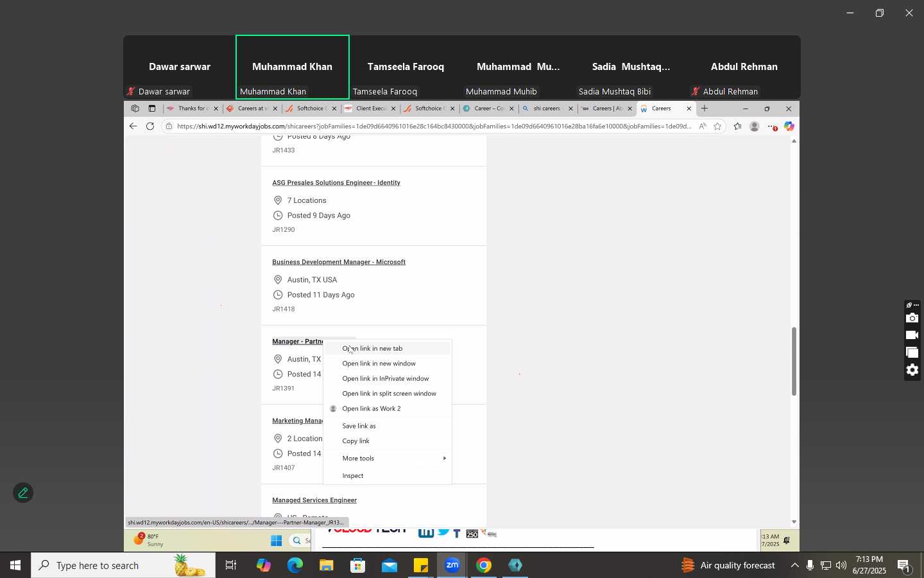Viewport: 924px width, 578px height.
Task: Click the profile avatar in shared Edge toolbar
Action: pos(755,127)
